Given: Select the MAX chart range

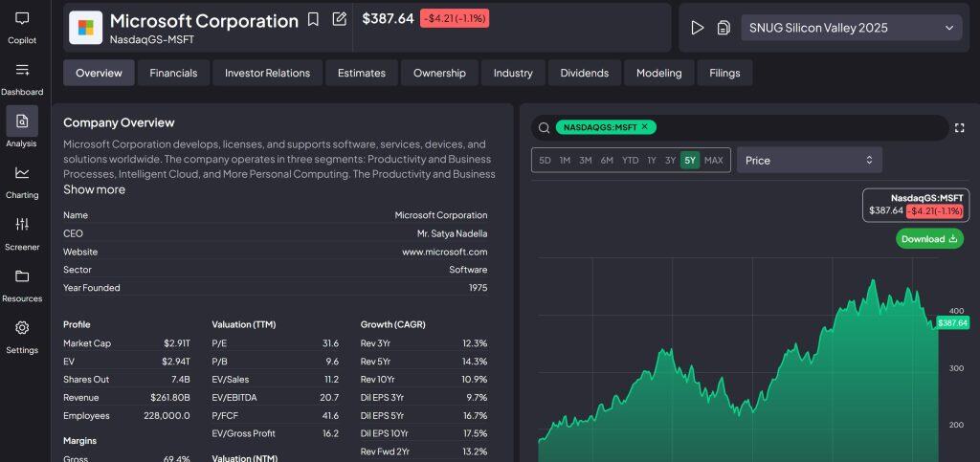Looking at the screenshot, I should [714, 161].
